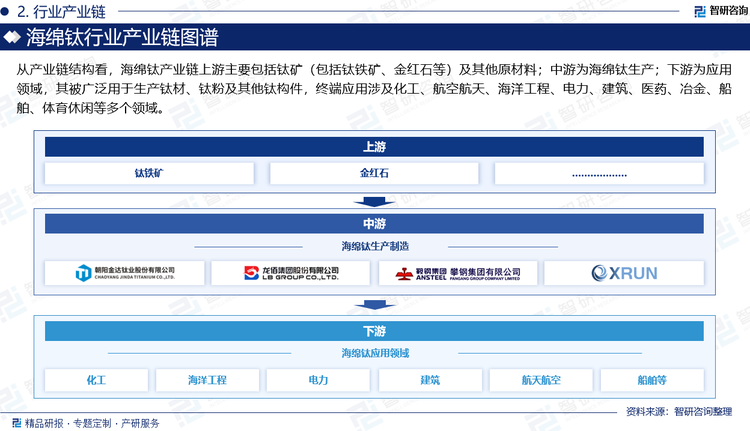Select the 下游 header bar
Image resolution: width=750 pixels, height=431 pixels.
(x=375, y=331)
